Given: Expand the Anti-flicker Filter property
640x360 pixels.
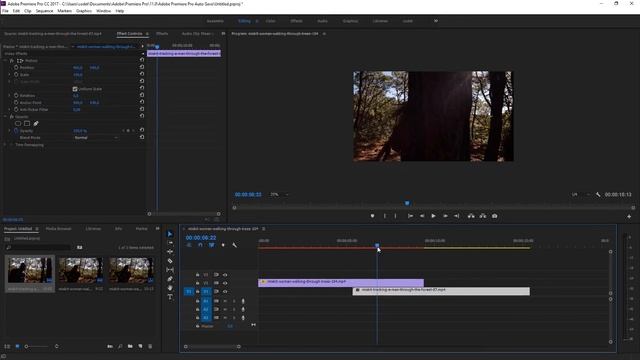Looking at the screenshot, I should [x=9, y=109].
